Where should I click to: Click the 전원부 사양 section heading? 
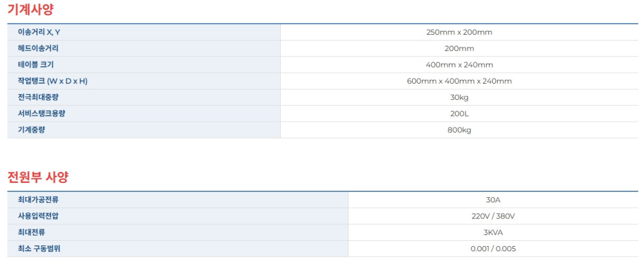pos(38,176)
